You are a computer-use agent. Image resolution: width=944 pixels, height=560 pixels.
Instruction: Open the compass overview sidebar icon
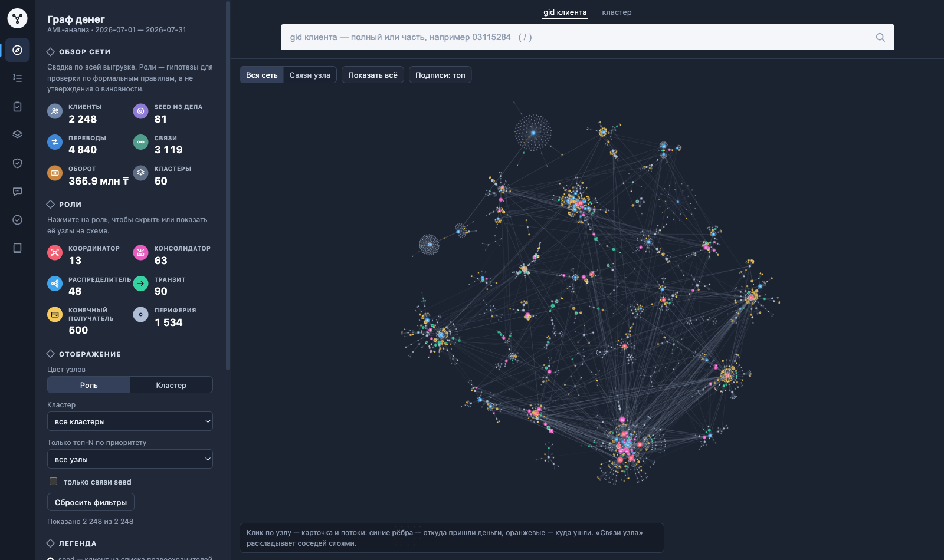pos(18,50)
